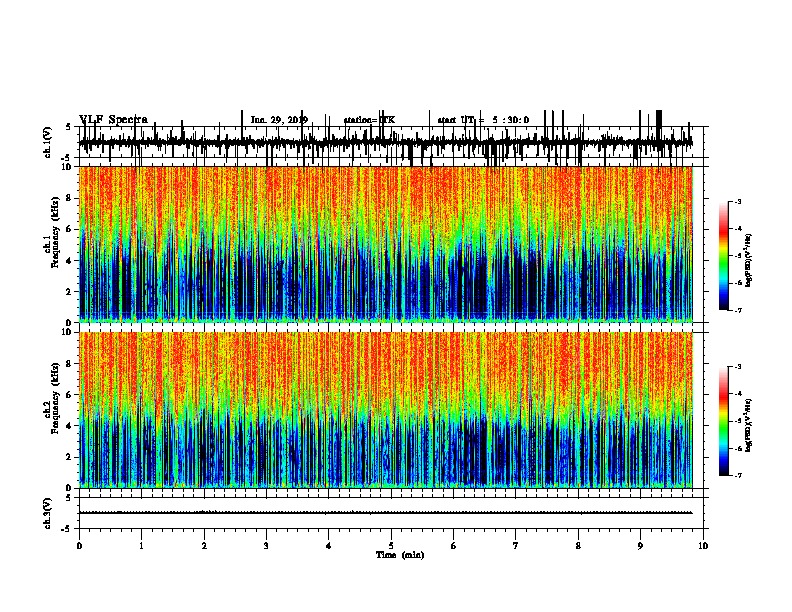This screenshot has height=612, width=792.
Task: Click the "ch.1(V)" waveform axis label
Action: [x=48, y=142]
